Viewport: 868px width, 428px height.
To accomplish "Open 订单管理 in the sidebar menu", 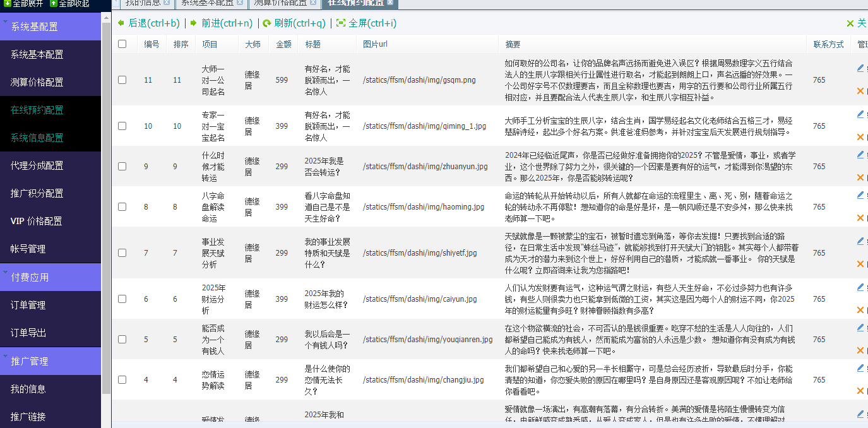I will (28, 305).
